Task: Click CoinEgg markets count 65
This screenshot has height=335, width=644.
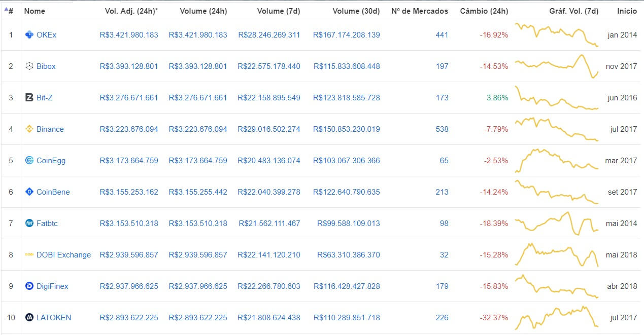Action: (444, 160)
